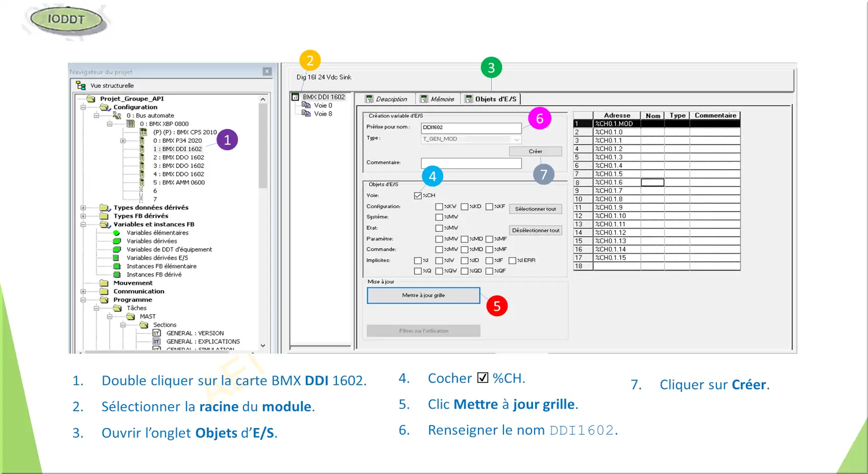Image resolution: width=868 pixels, height=474 pixels.
Task: Open the Type T_GEN_MOD dropdown
Action: [x=516, y=139]
